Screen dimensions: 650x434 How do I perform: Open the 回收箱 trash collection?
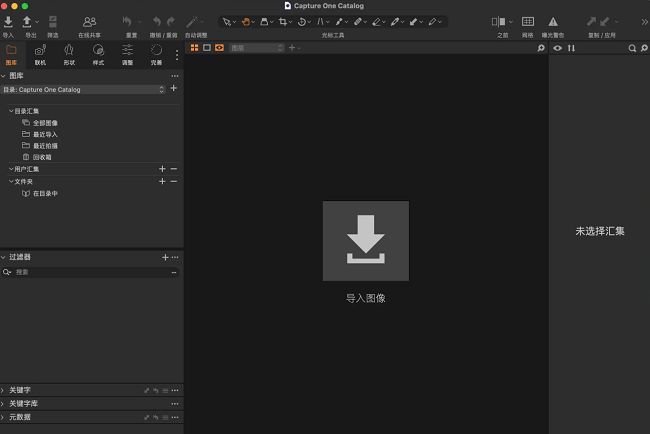[41, 157]
